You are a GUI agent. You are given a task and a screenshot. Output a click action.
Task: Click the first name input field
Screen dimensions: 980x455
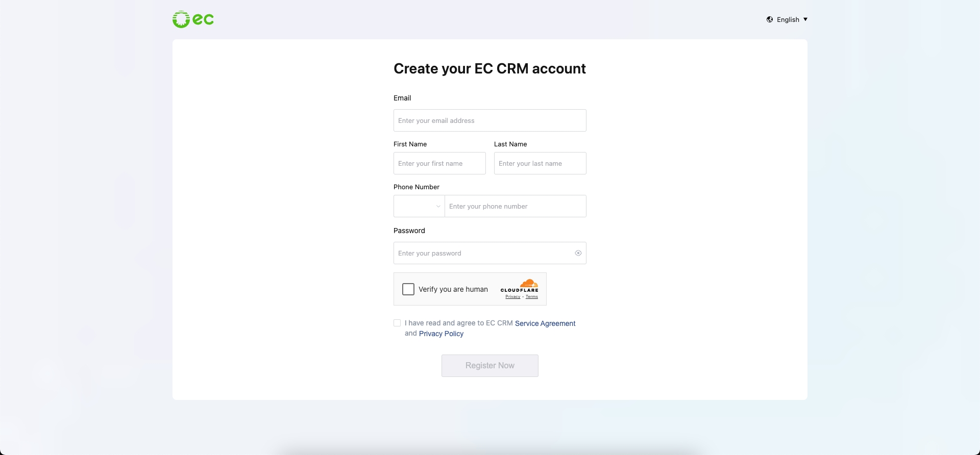click(x=439, y=163)
